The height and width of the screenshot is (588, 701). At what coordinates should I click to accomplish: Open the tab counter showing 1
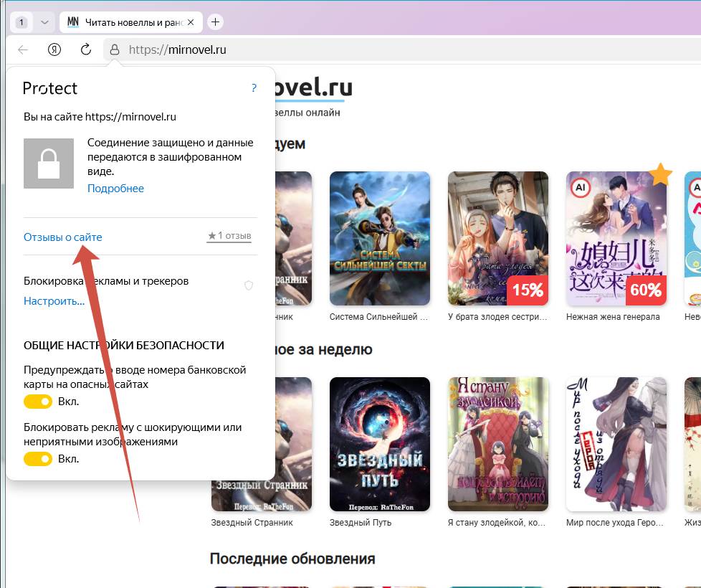click(22, 22)
